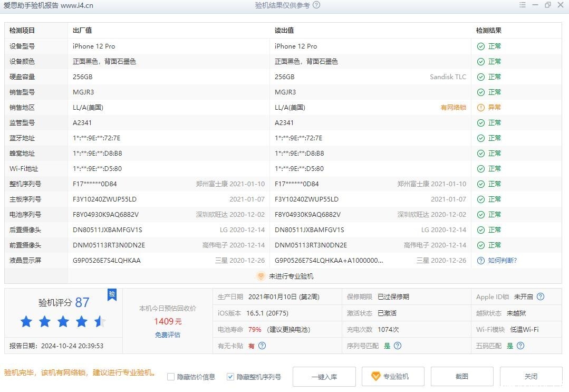Click the 一键入库 button
Screen dimensions: 569x392
click(x=324, y=377)
